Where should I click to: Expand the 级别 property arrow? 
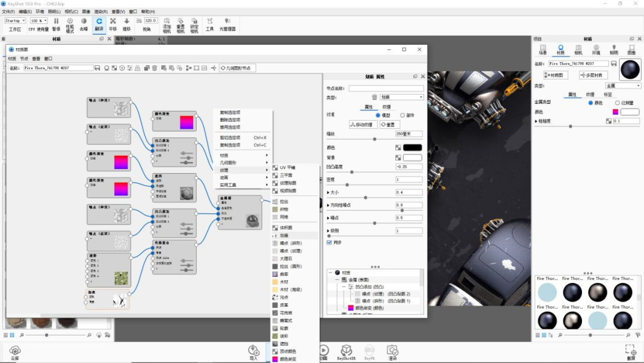point(328,230)
